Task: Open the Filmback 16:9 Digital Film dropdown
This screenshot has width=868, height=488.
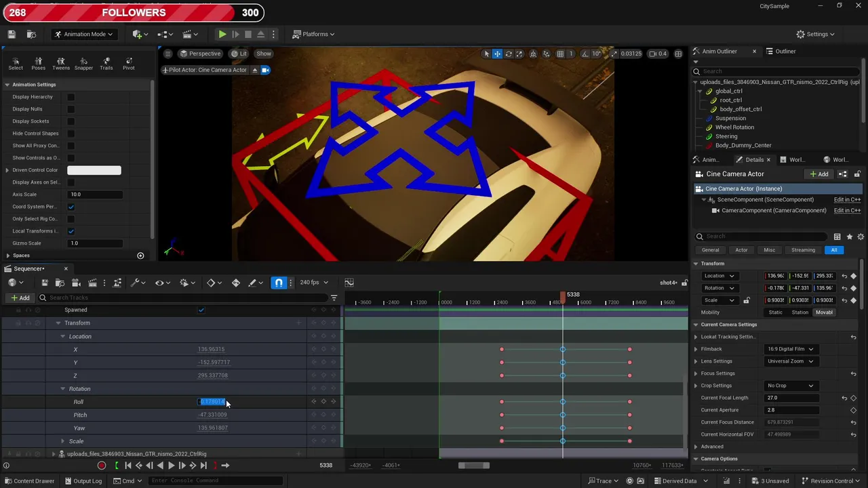Action: point(790,349)
